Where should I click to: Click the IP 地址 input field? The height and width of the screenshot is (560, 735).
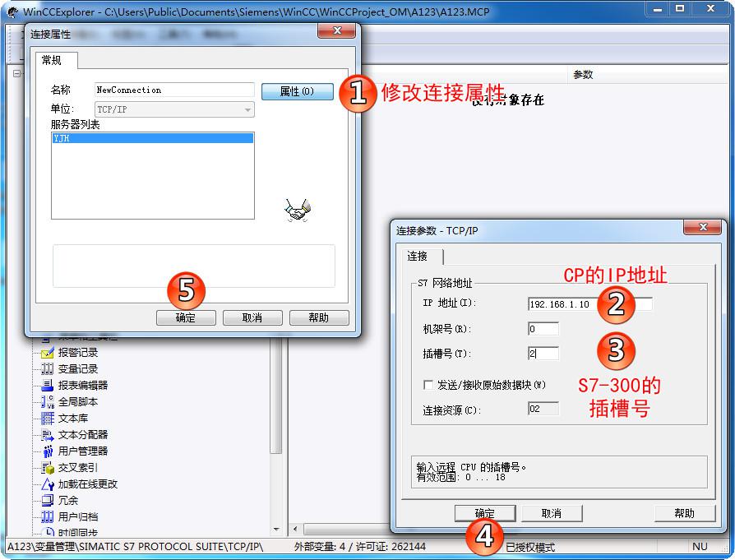[x=589, y=304]
